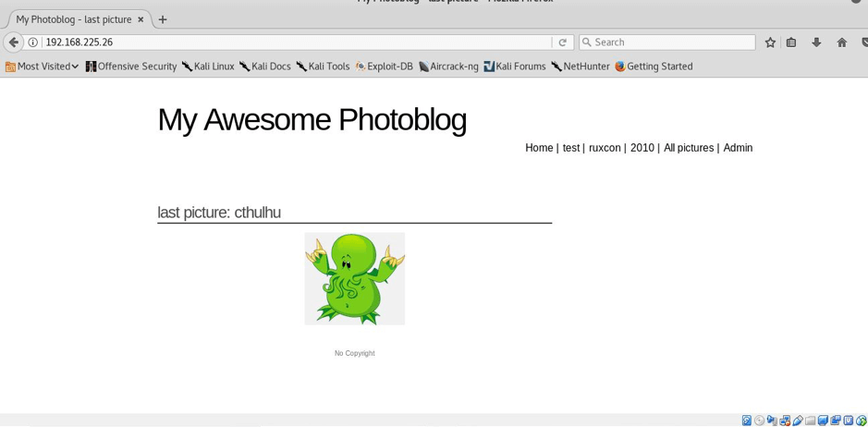Open test category in photoblog menu
The image size is (868, 427).
[570, 148]
